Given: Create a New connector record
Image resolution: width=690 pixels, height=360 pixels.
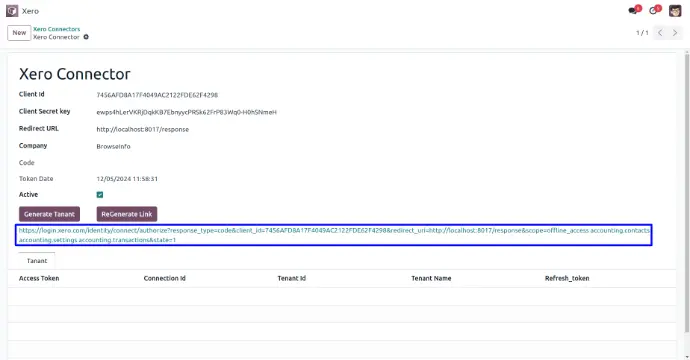Looking at the screenshot, I should click(19, 33).
